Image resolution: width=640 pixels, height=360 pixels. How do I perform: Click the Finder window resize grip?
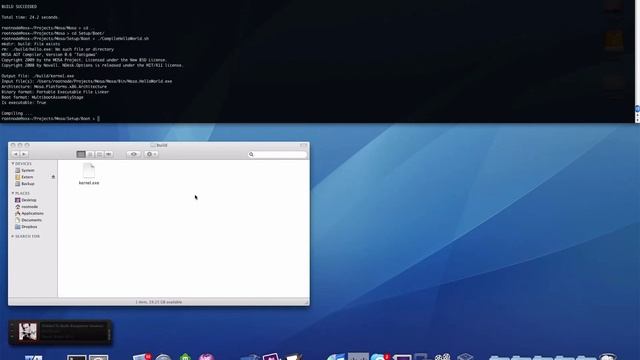tap(307, 302)
